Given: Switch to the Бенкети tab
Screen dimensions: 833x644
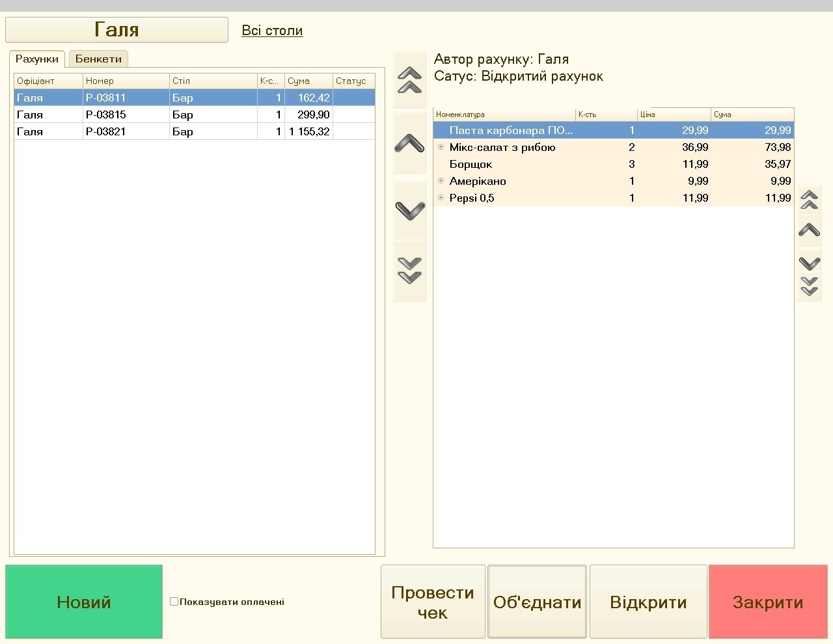Looking at the screenshot, I should click(98, 59).
